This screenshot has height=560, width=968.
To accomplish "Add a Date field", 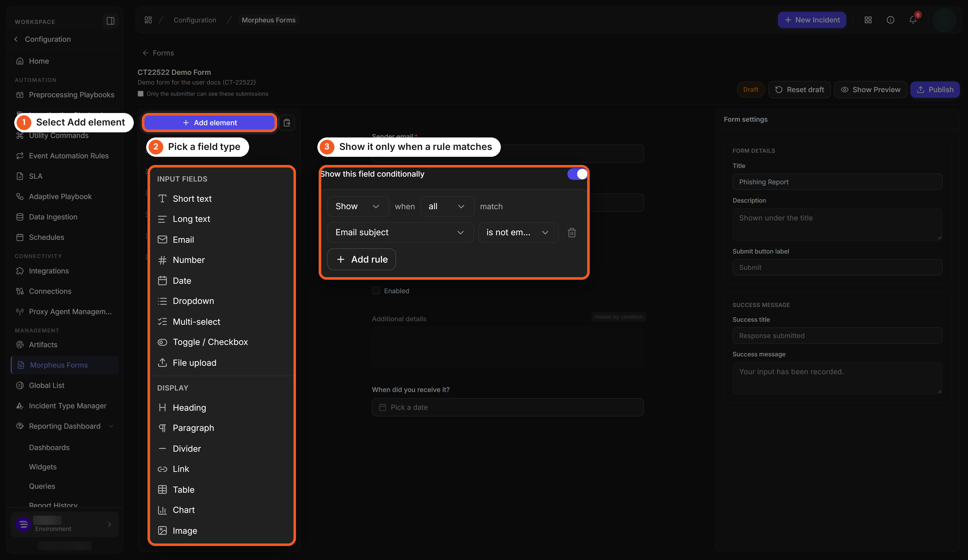I will pos(221,281).
